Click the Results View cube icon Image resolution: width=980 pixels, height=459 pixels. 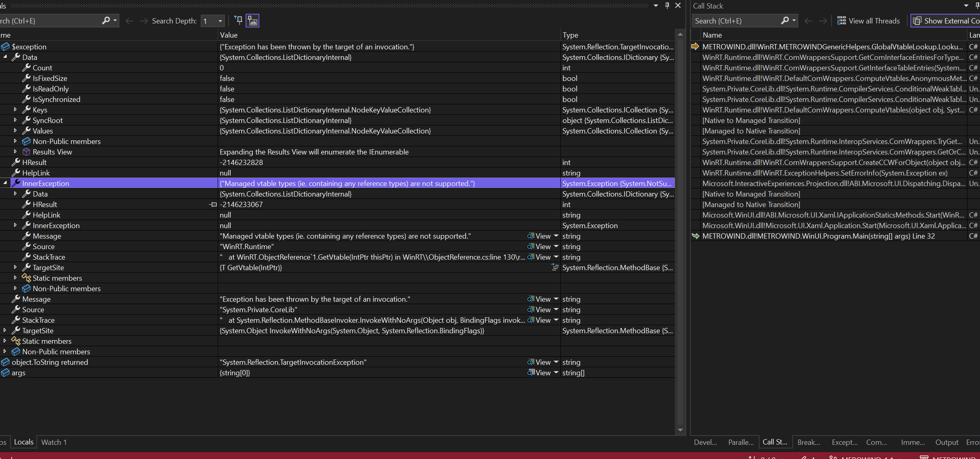[26, 152]
